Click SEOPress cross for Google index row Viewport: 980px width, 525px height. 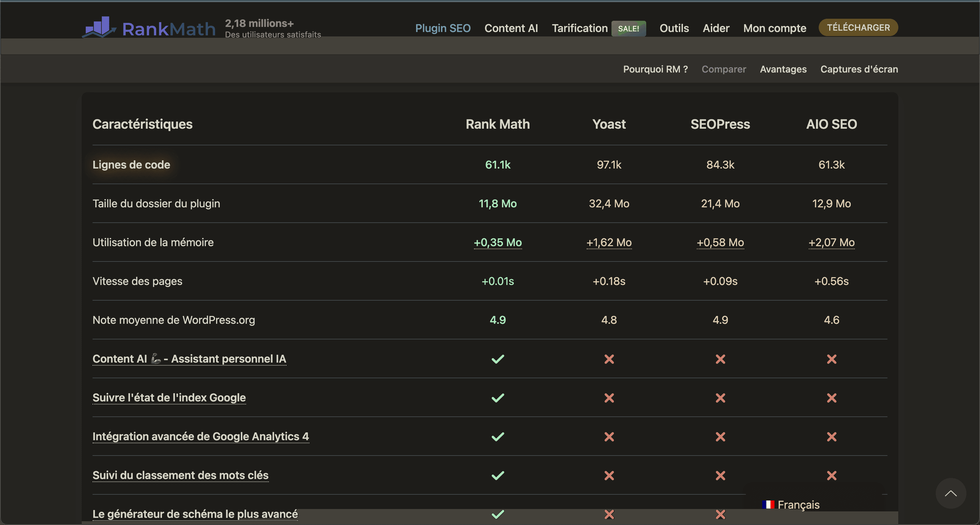720,398
